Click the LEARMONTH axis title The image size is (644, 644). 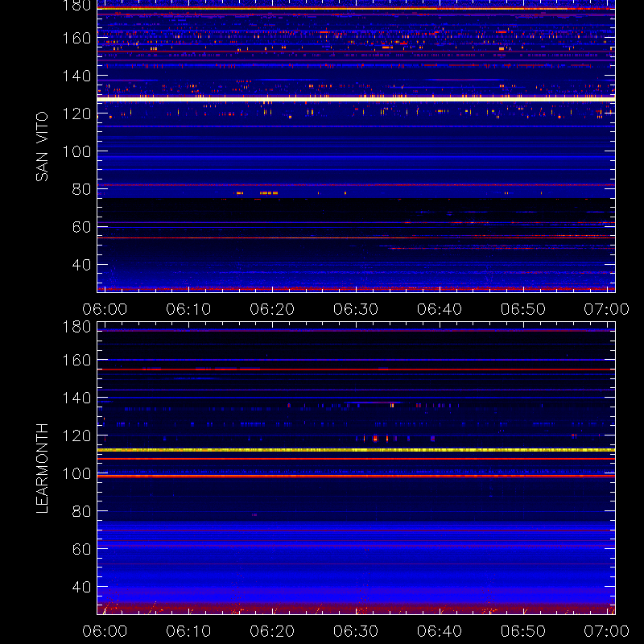pos(42,469)
